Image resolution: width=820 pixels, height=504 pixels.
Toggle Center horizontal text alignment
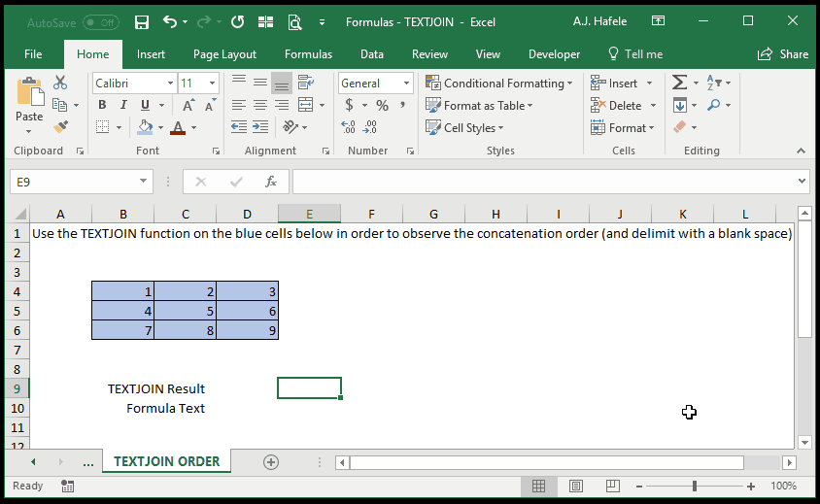(x=260, y=105)
